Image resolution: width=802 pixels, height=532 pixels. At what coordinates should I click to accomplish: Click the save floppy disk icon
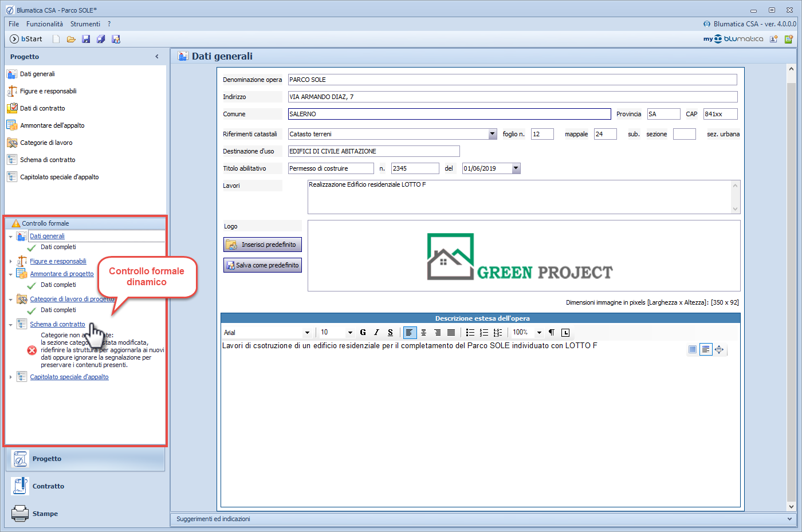tap(86, 39)
